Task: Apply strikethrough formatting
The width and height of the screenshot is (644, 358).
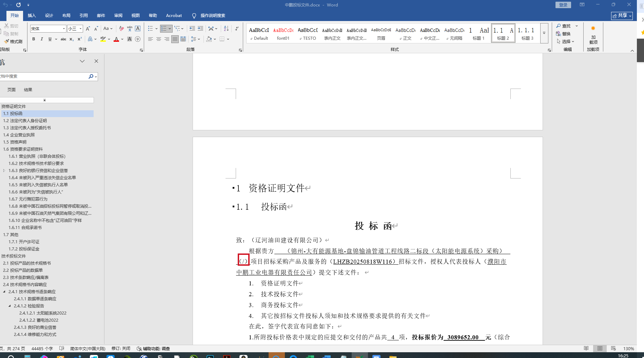Action: pyautogui.click(x=63, y=39)
